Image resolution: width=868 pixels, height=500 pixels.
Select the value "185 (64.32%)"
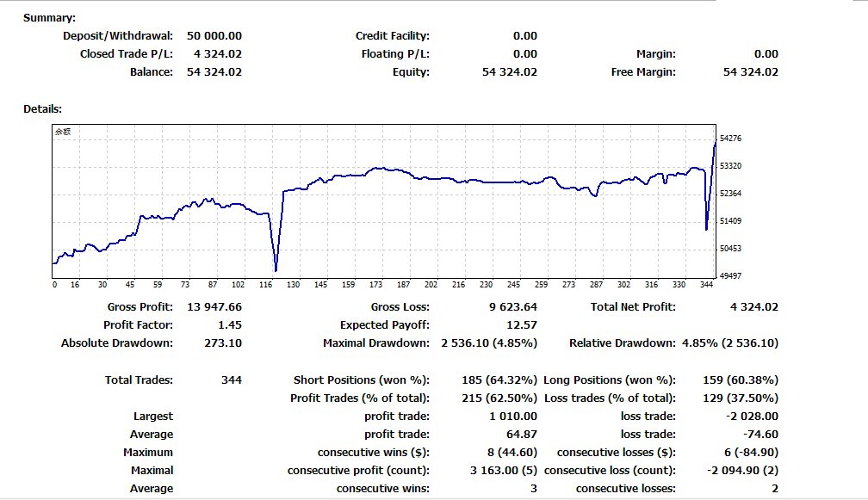499,380
